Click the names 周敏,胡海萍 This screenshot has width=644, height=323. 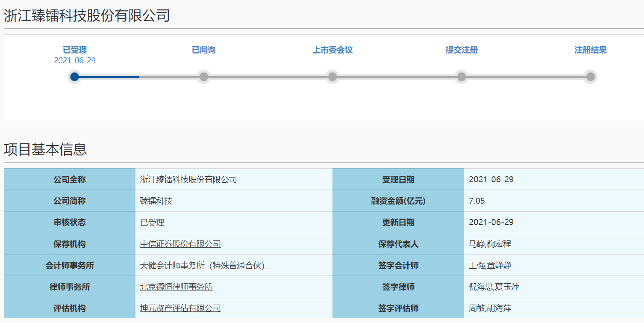point(490,308)
